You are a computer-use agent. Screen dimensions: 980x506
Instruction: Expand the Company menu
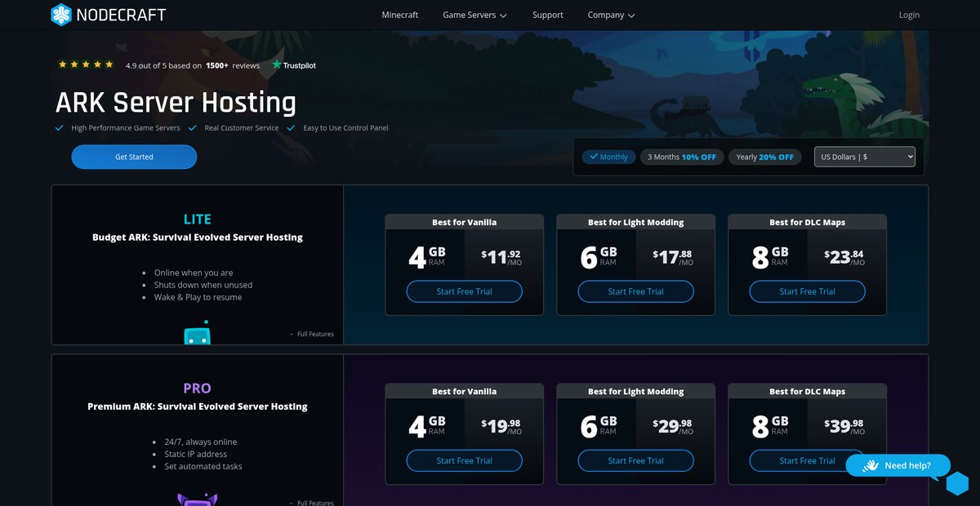[x=611, y=15]
